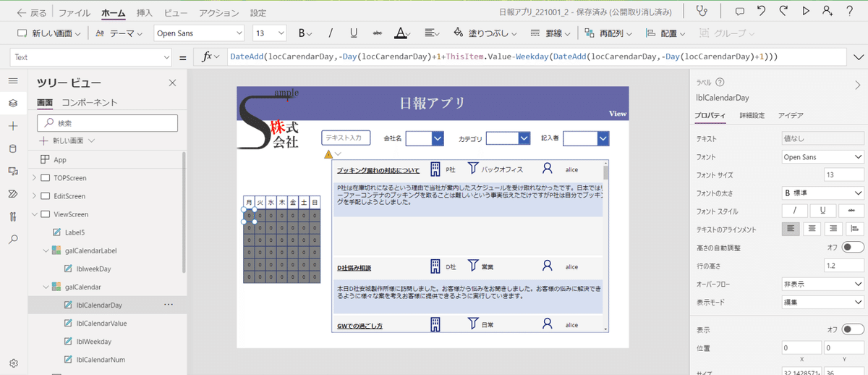Toggle strikethrough in the top toolbar
868x375 pixels.
(377, 33)
